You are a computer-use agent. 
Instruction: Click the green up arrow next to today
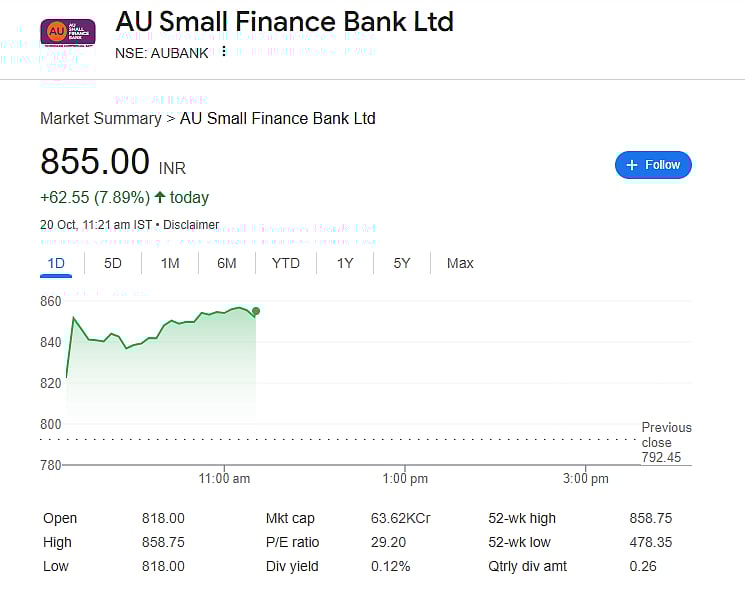pyautogui.click(x=160, y=197)
